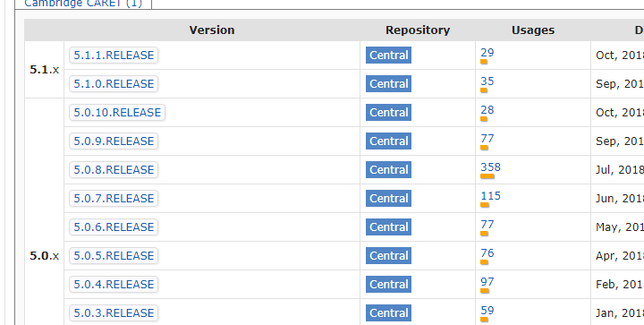Viewport: 644px width, 325px height.
Task: Go to version 5.0.5.RELEASE
Action: (x=114, y=255)
